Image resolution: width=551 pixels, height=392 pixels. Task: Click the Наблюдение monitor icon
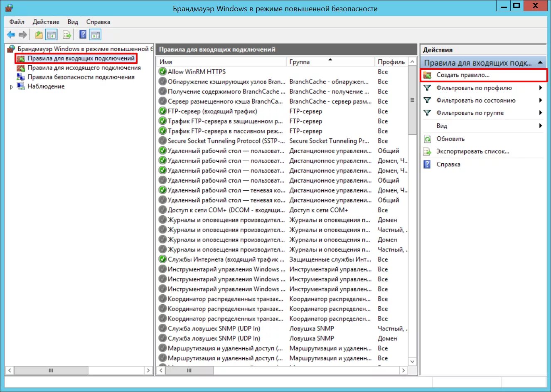(20, 86)
